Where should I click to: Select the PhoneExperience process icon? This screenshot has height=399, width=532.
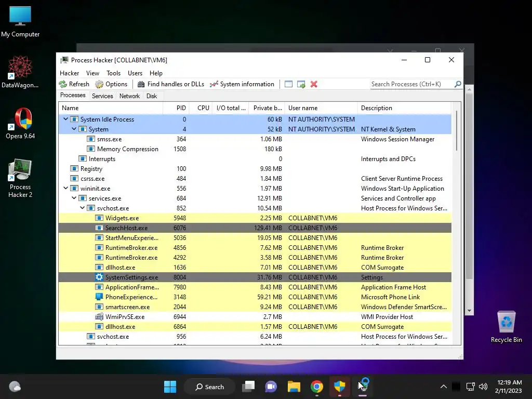coord(99,297)
